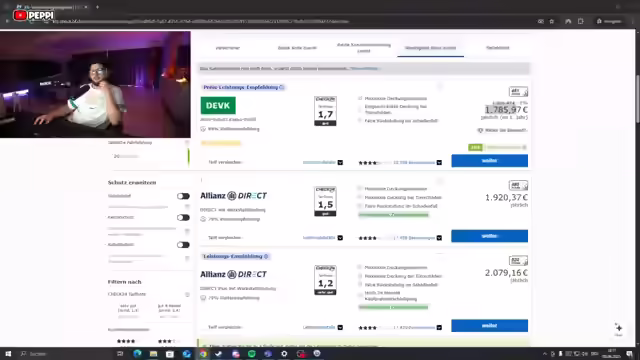Click the compare-box icon above 1.920,37 €
640x360 pixels.
pos(518,185)
